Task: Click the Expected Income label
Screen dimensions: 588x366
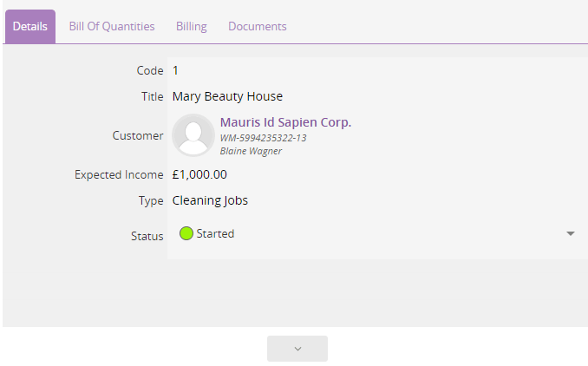Action: coord(119,174)
